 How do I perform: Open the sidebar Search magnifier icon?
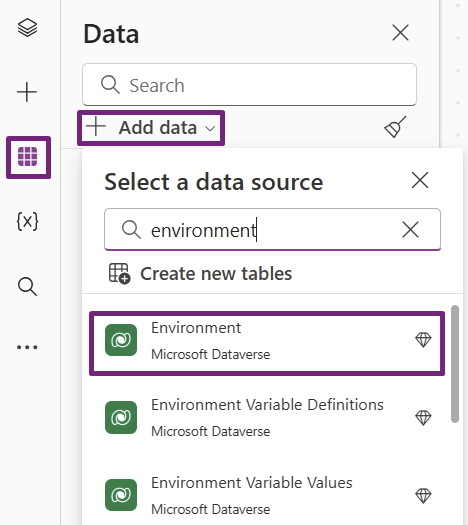click(27, 287)
